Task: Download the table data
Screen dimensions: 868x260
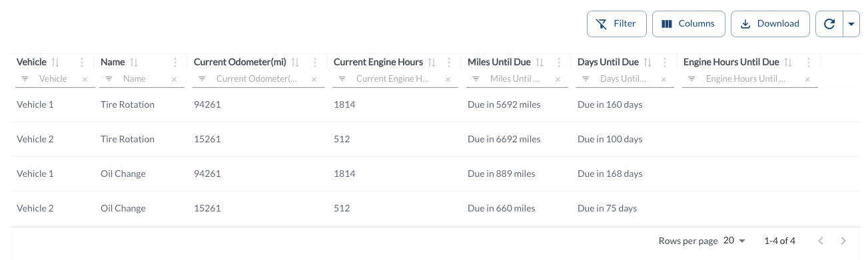Action: click(x=771, y=24)
